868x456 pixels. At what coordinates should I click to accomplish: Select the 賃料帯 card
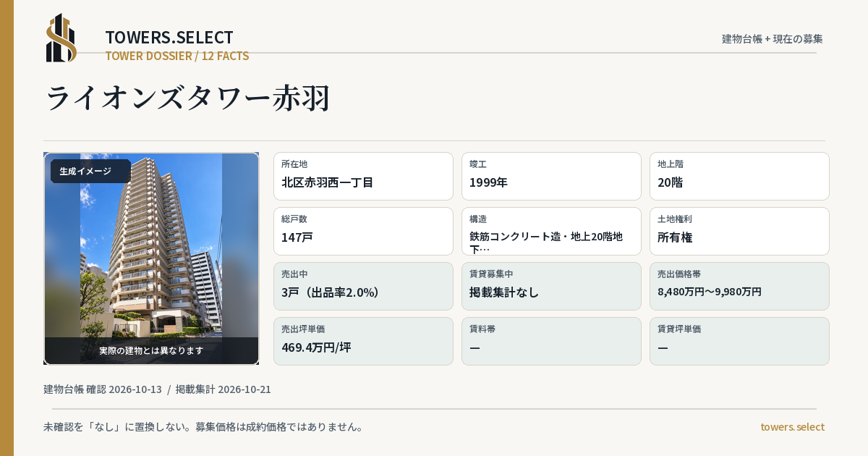[551, 341]
